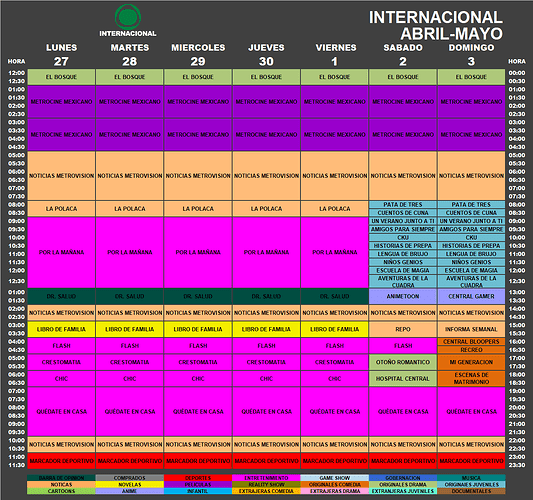
Task: Select the MARTES 28 column header
Action: pos(130,54)
